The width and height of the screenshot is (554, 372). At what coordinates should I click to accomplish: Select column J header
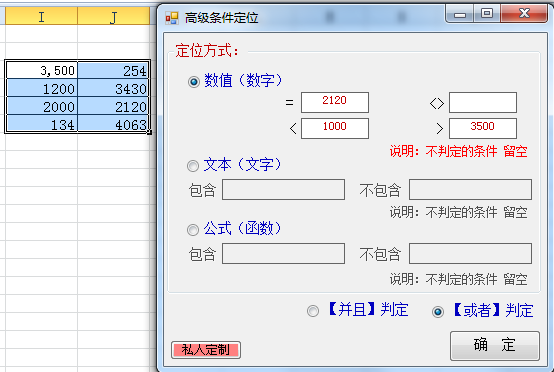coord(113,16)
